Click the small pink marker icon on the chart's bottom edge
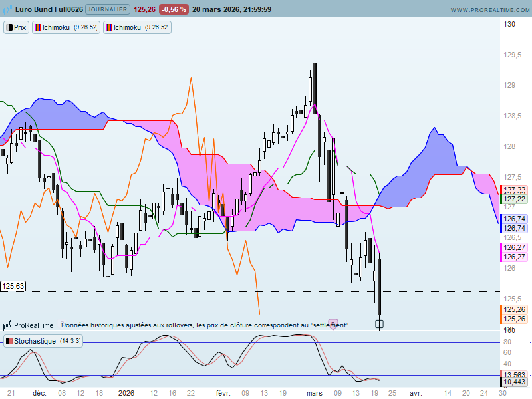The width and height of the screenshot is (532, 399). [x=333, y=323]
